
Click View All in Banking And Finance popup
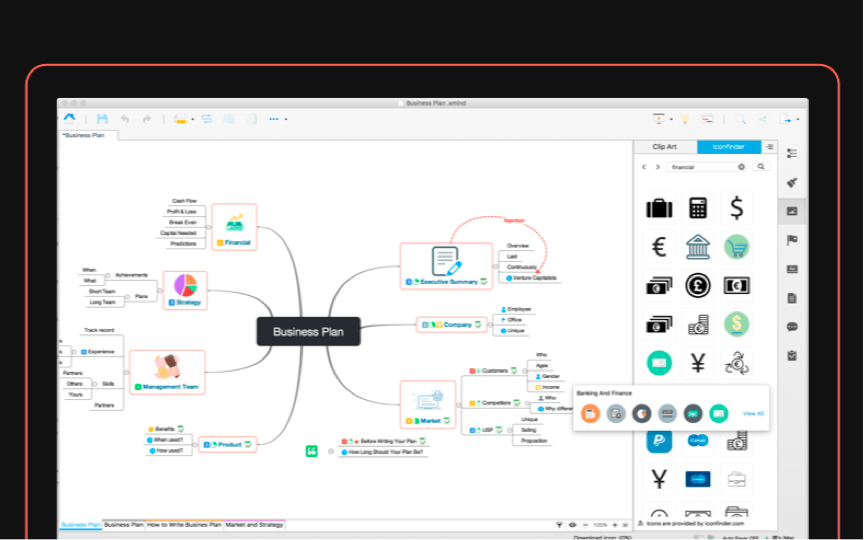coord(753,413)
